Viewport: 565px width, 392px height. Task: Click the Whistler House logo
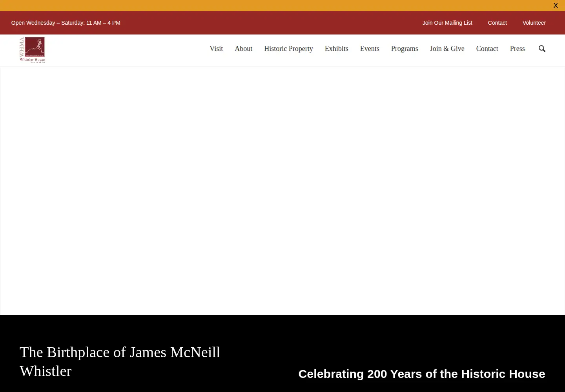click(x=32, y=50)
